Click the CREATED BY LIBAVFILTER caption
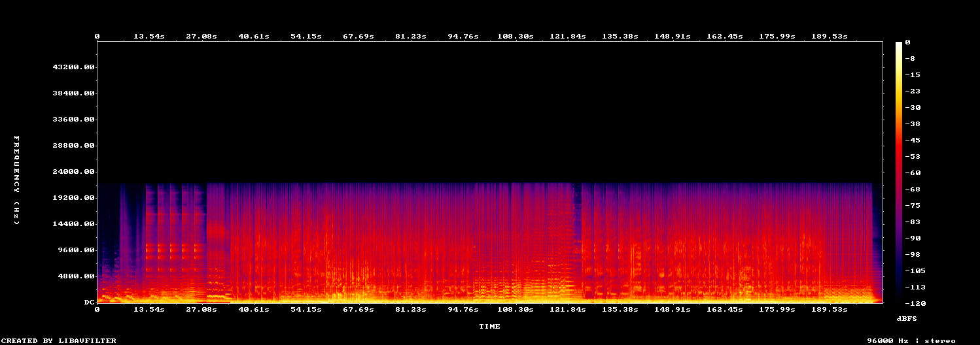Viewport: 980px width, 345px height. (59, 340)
